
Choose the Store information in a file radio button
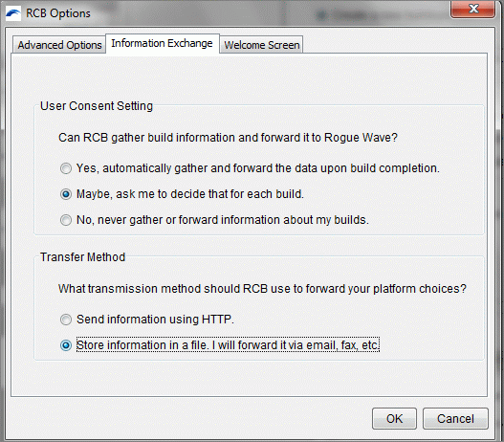pos(66,345)
